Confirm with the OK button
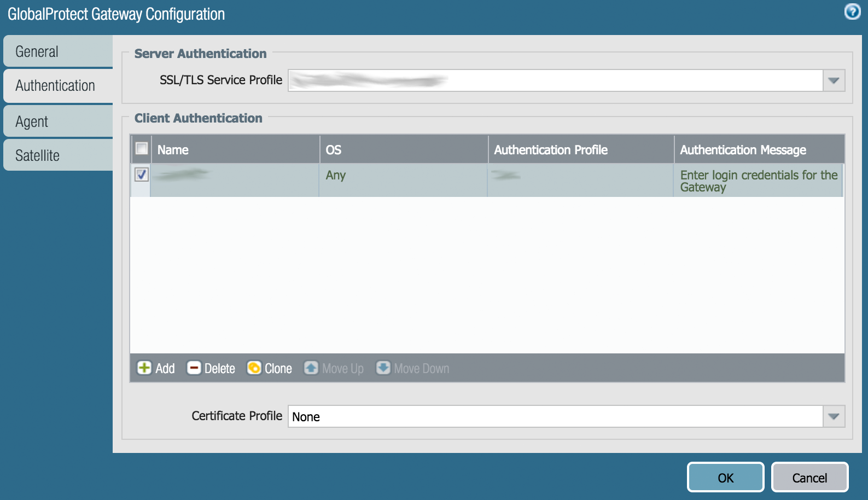Viewport: 868px width, 500px height. click(725, 478)
